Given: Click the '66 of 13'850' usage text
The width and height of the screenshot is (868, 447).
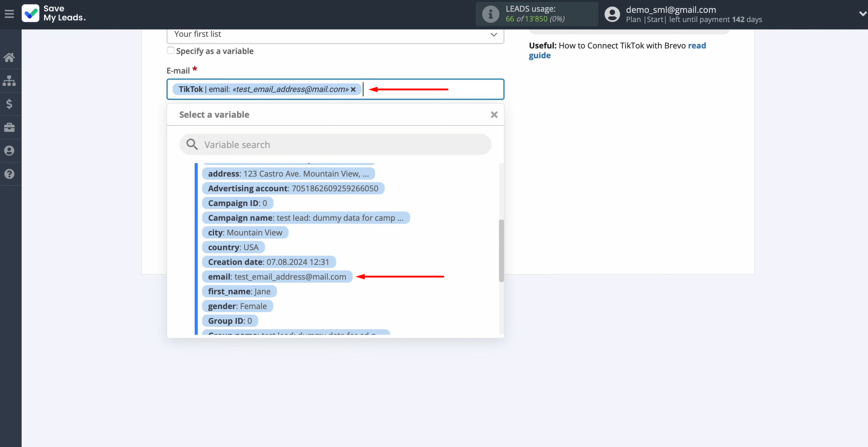Looking at the screenshot, I should point(527,19).
